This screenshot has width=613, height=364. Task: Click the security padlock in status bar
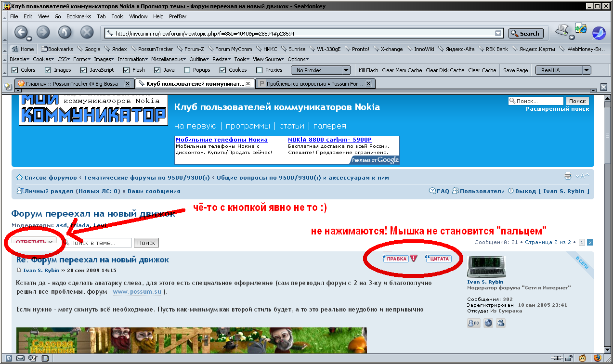click(570, 358)
